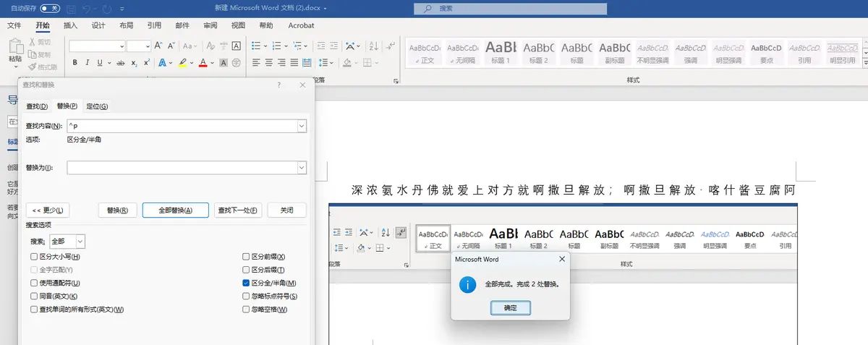Click 确定 in the Microsoft Word message
Viewport: 868px width, 345px height.
[x=510, y=307]
